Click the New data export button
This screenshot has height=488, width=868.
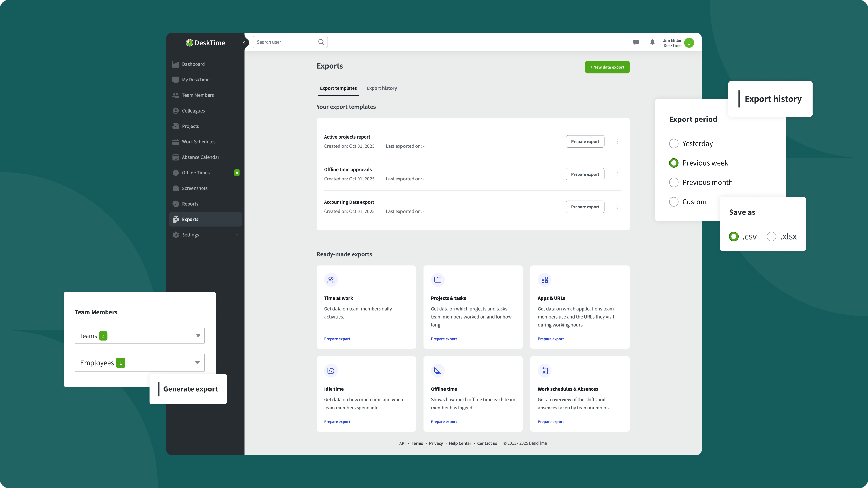pyautogui.click(x=607, y=67)
